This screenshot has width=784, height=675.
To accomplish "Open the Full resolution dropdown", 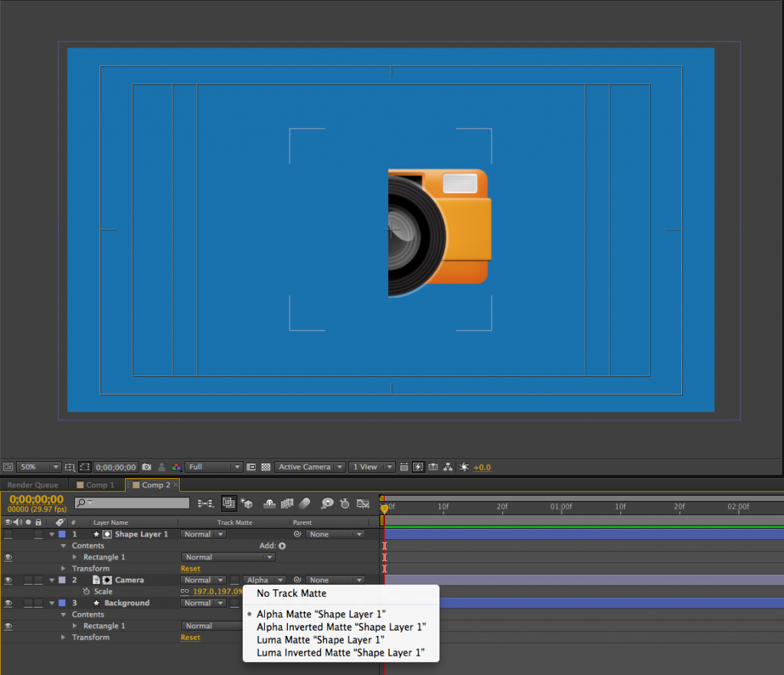I will (x=214, y=467).
